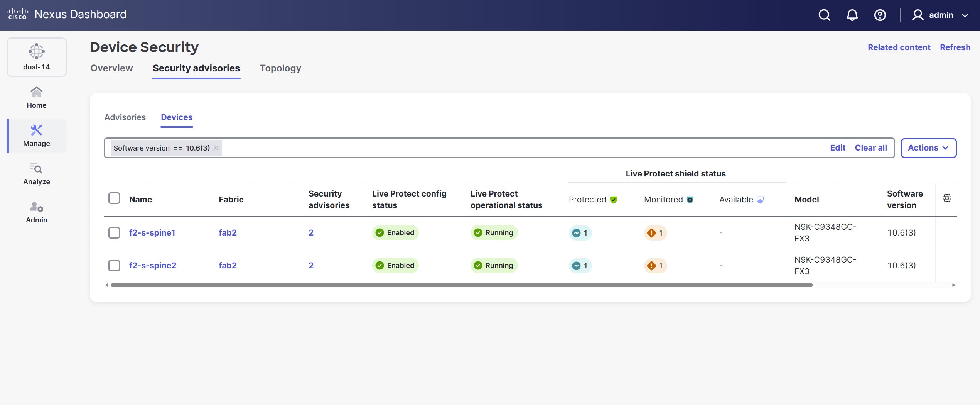Image resolution: width=980 pixels, height=405 pixels.
Task: Toggle the select-all rows checkbox
Action: coord(114,198)
